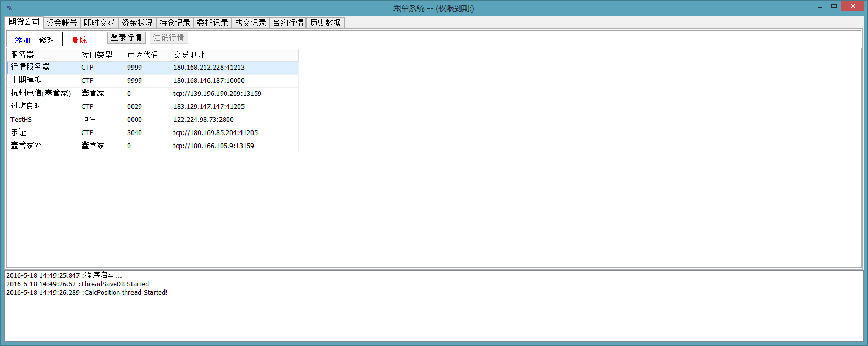Screen dimensions: 868x346
Task: Open the 即时交易 tab
Action: click(x=99, y=23)
